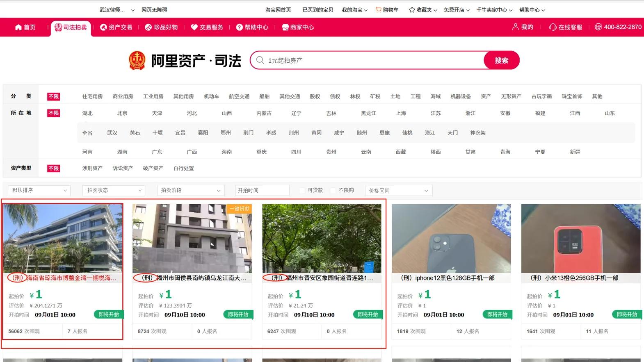Click the shopping cart 购物车 icon
644x362 pixels.
(x=378, y=9)
